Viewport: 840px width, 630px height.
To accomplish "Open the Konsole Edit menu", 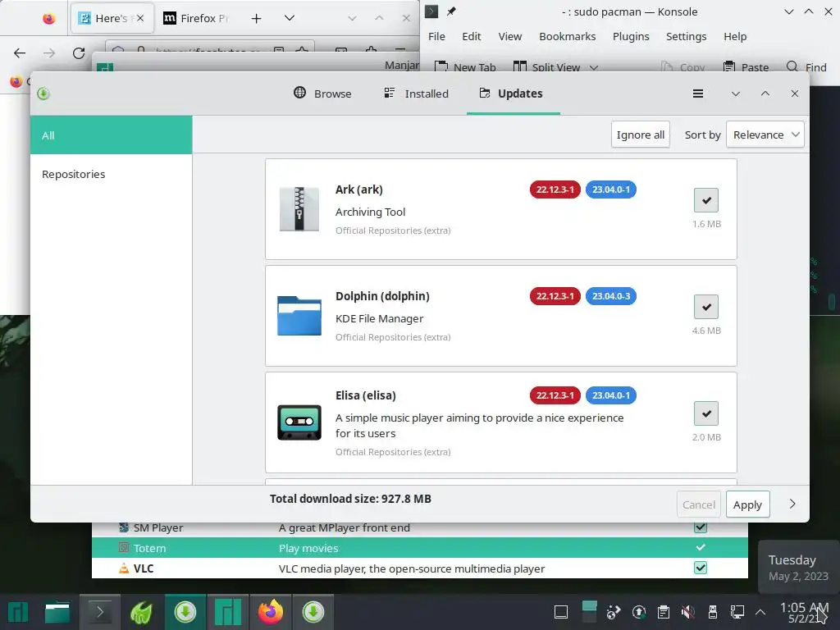I will [x=472, y=36].
